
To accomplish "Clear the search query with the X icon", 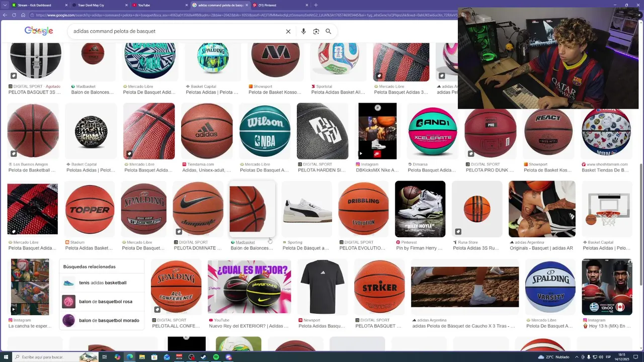I will (x=288, y=31).
